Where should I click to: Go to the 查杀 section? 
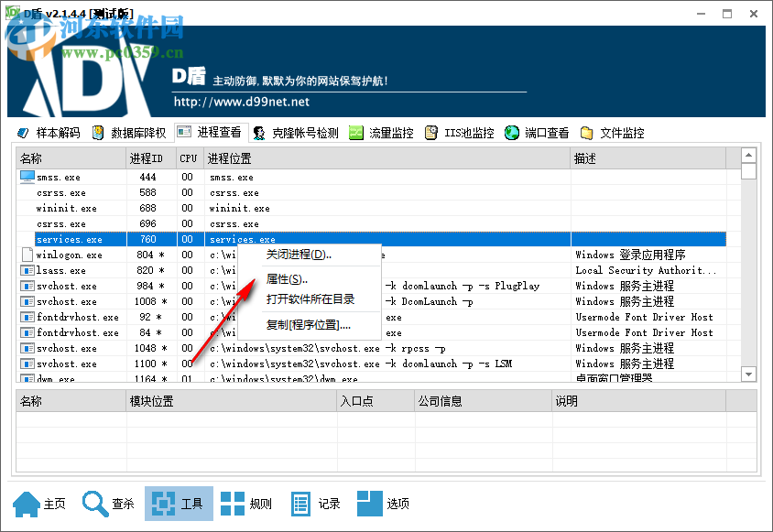108,504
